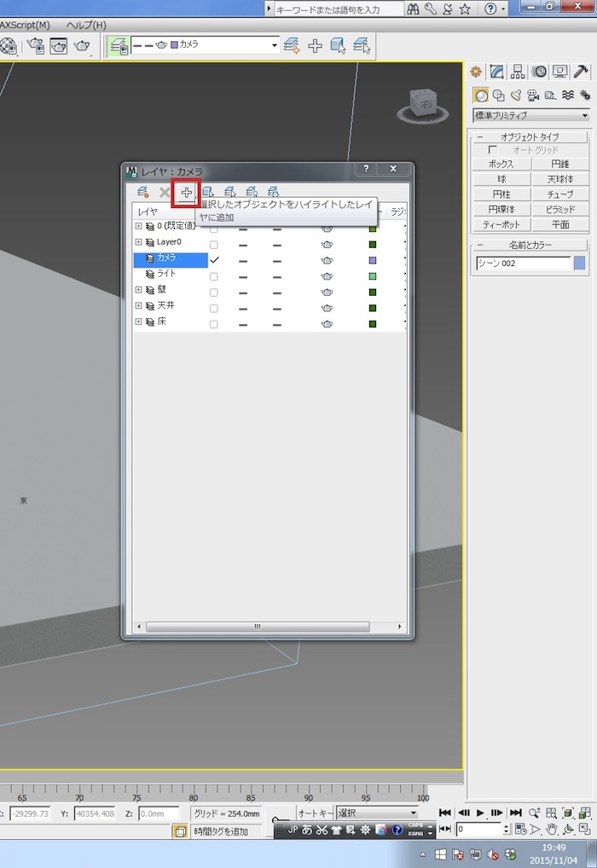The height and width of the screenshot is (868, 597).
Task: Expand the 天井 layer tree node
Action: [139, 306]
